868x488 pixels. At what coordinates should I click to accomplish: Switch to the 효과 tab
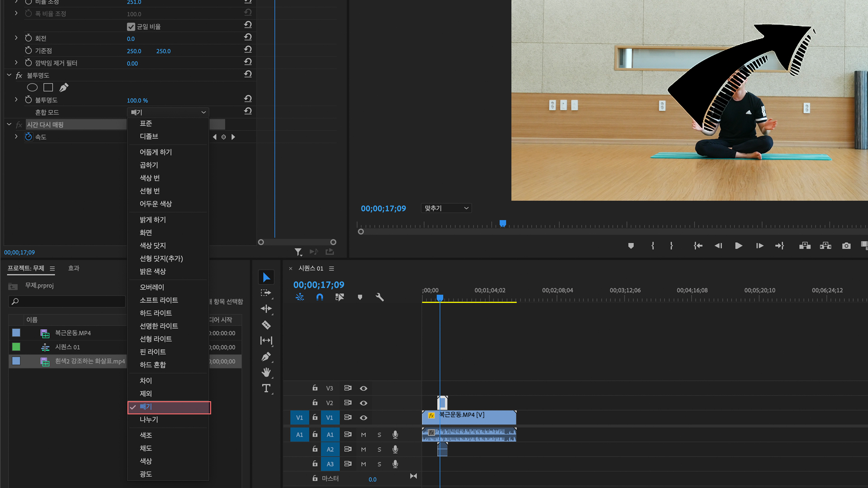coord(74,268)
